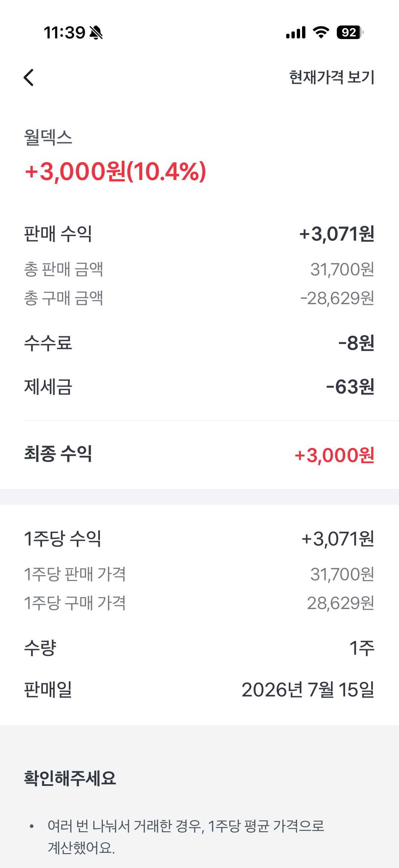Screen dimensions: 399x868
Task: Tap the silent mode bell icon
Action: (96, 33)
